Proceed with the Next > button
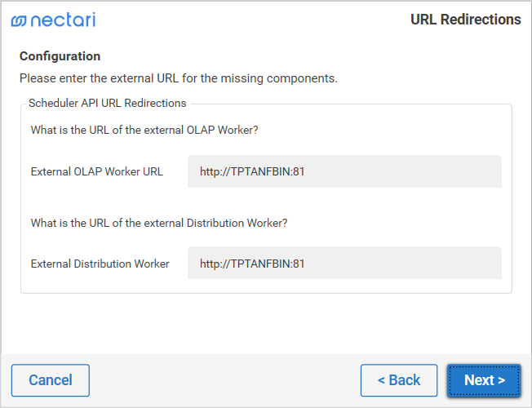Image resolution: width=532 pixels, height=408 pixels. tap(484, 380)
